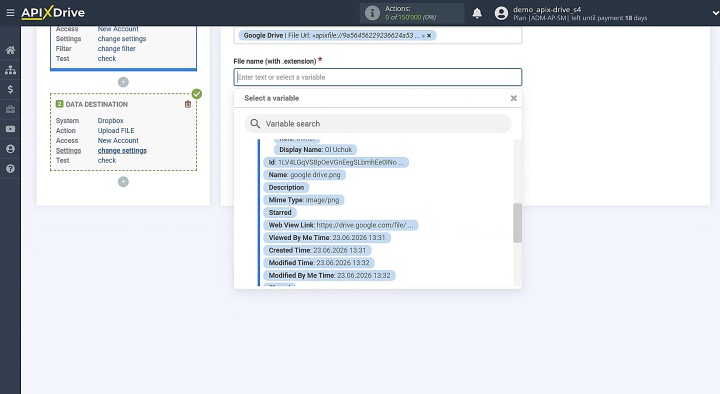Open the actions info icon
Screen dimensions: 720x394
coord(372,13)
